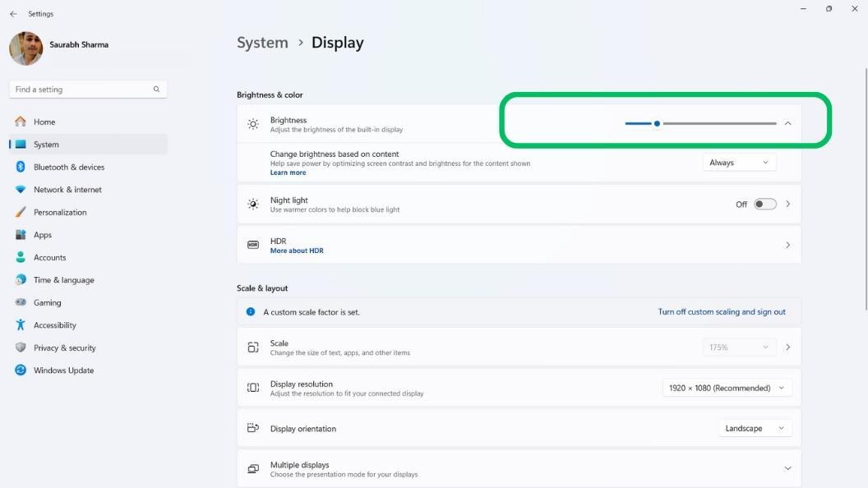
Task: Open the Always dropdown for content brightness
Action: (x=738, y=162)
